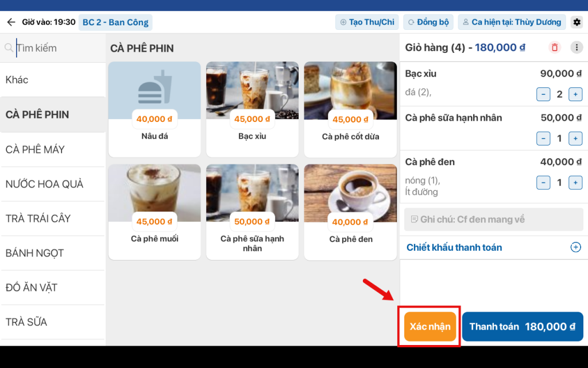Click Thanh toán 180,000 đ button
Viewport: 588px width, 368px height.
(x=522, y=327)
